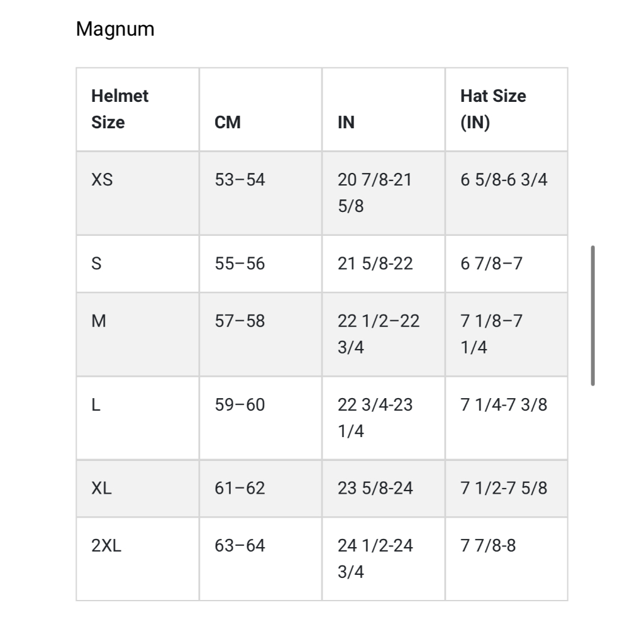Select the S helmet size cell

pos(138,264)
